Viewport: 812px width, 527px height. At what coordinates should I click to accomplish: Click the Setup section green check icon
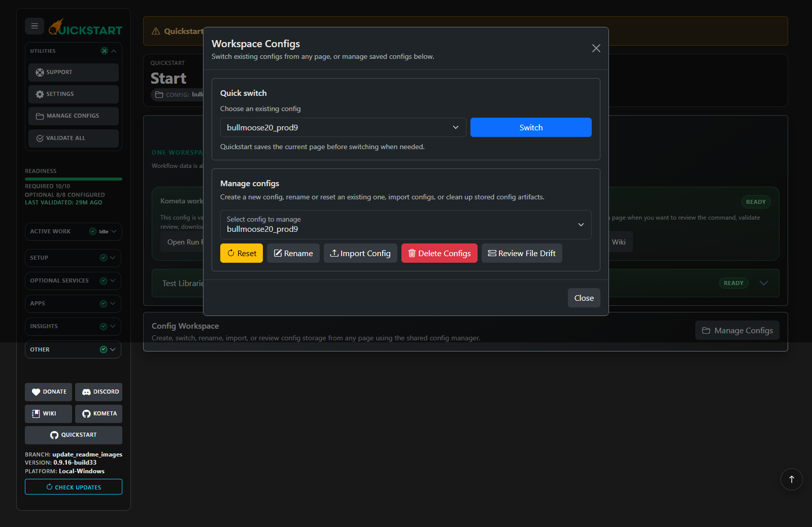tap(104, 258)
